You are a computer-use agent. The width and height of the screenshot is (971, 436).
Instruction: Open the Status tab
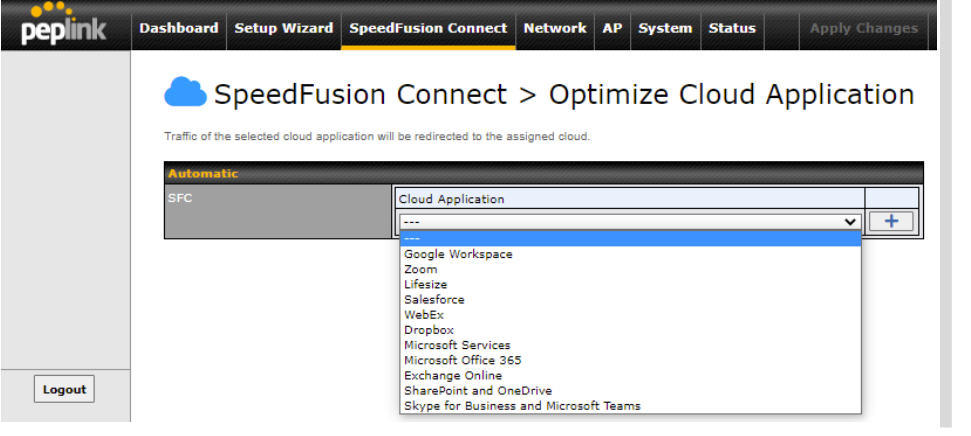[x=732, y=28]
